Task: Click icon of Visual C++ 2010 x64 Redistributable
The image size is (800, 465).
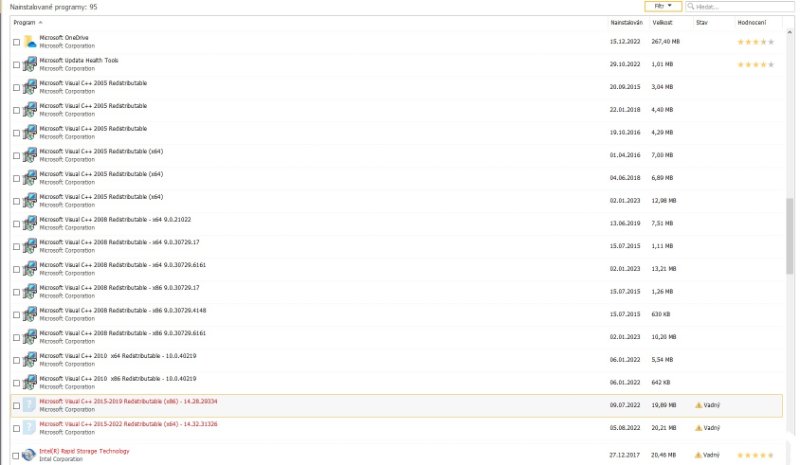Action: [30, 359]
